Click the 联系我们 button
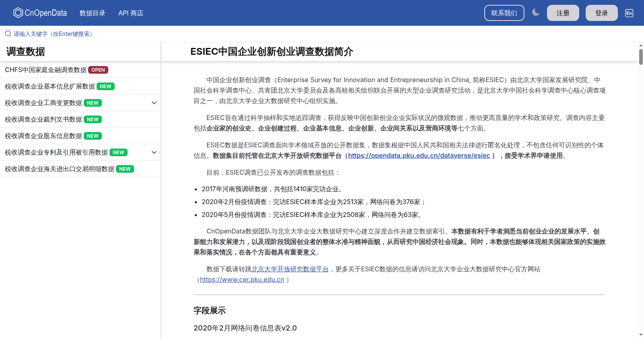This screenshot has width=644, height=345. point(504,13)
